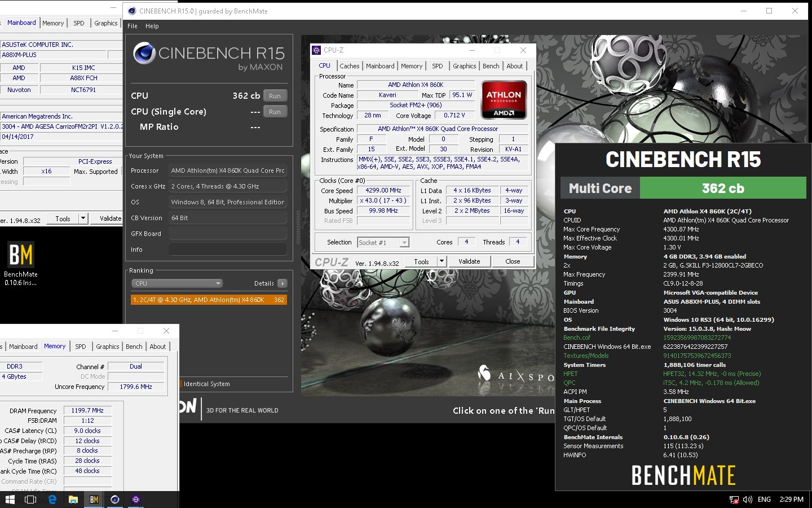Click the Max TDP 95.1 W value

coord(462,95)
